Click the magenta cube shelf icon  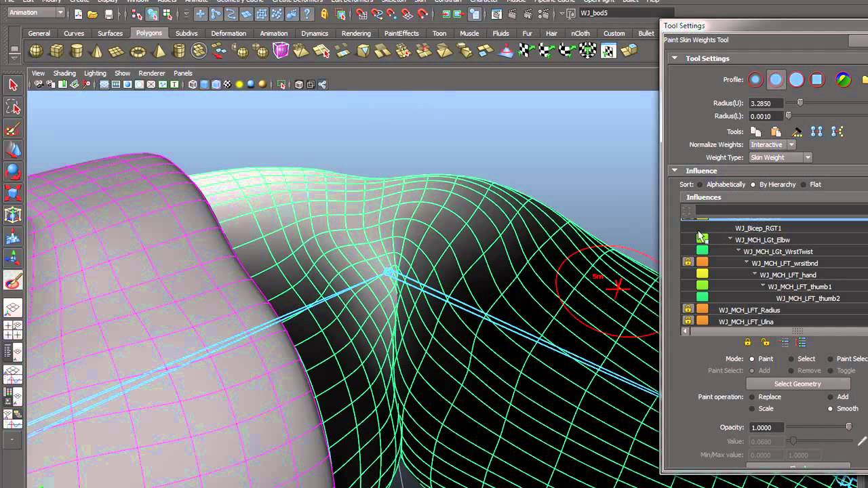point(281,50)
